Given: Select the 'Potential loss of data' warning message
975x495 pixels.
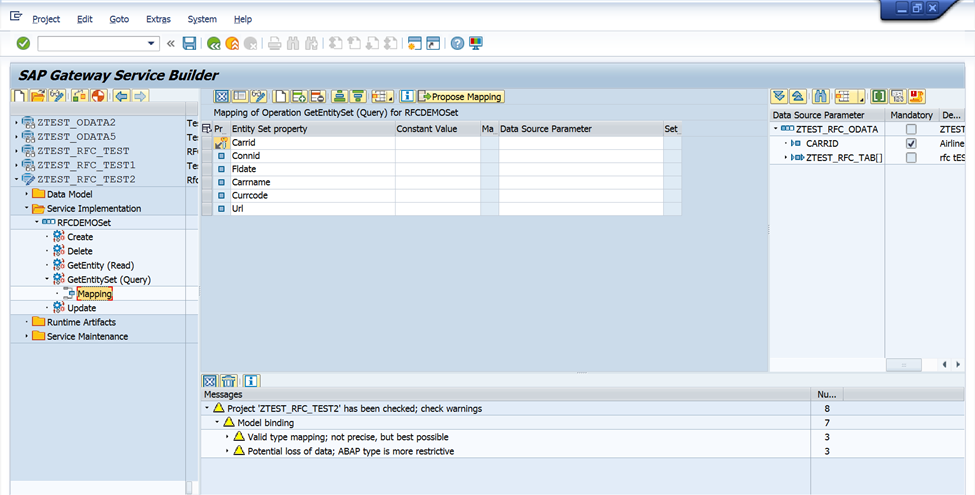Looking at the screenshot, I should coord(351,451).
